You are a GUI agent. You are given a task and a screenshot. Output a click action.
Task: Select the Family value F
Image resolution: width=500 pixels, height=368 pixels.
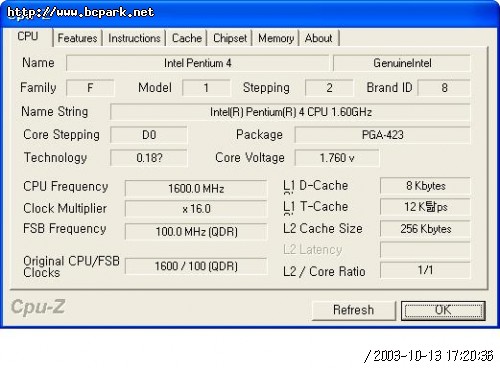click(x=90, y=88)
